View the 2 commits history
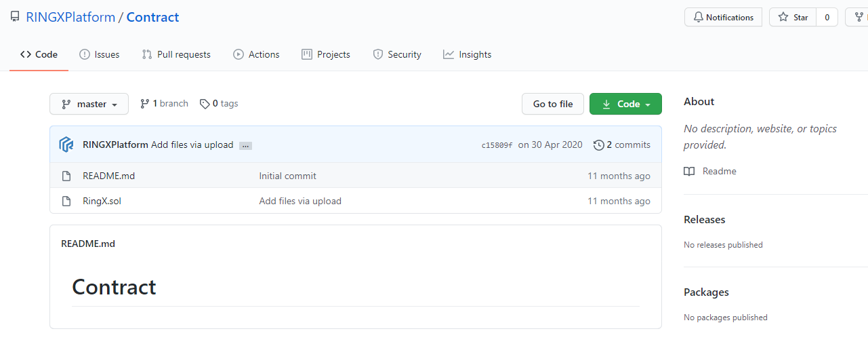The image size is (868, 346). pyautogui.click(x=621, y=145)
